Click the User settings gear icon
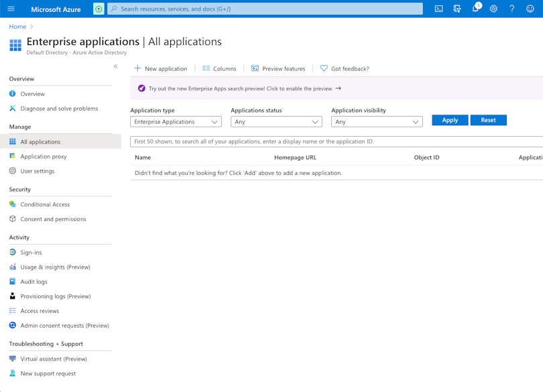The width and height of the screenshot is (543, 392). (x=13, y=171)
